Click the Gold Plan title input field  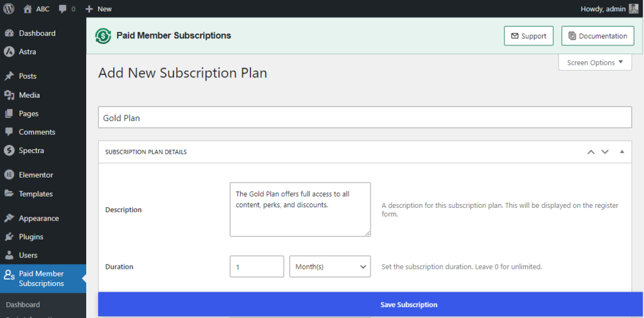[x=365, y=118]
